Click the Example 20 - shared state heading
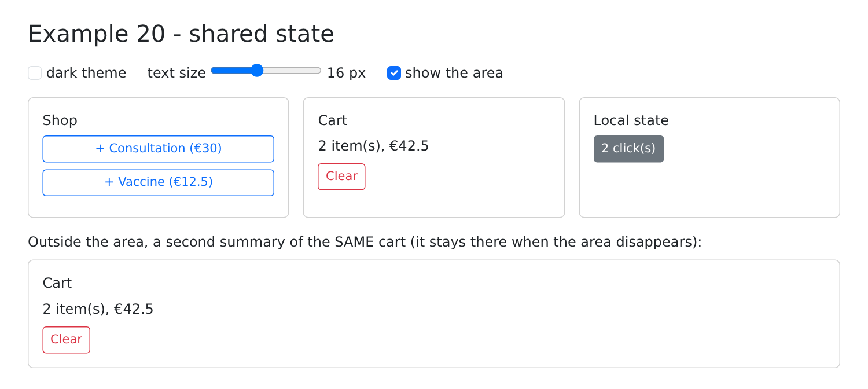868x389 pixels. [x=181, y=34]
